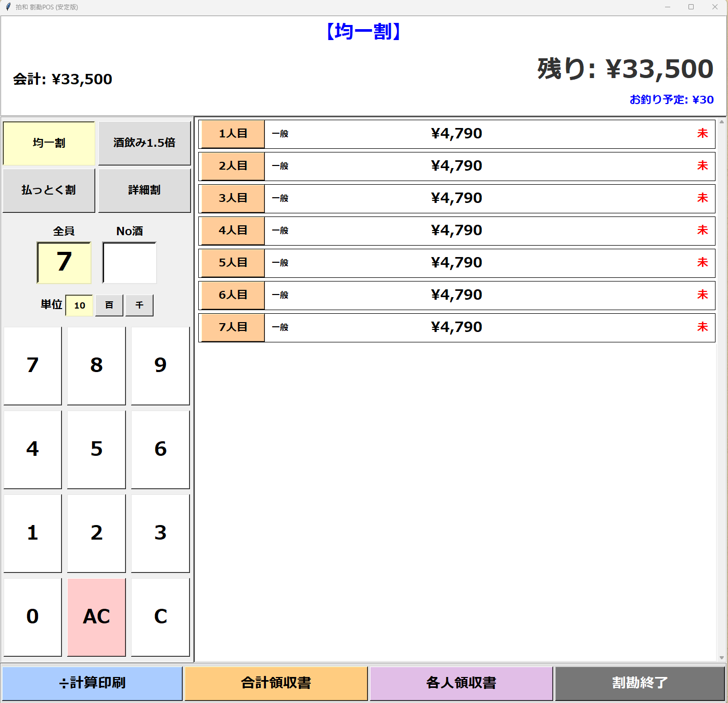Click the 1人目 person button
728x703 pixels.
(233, 134)
